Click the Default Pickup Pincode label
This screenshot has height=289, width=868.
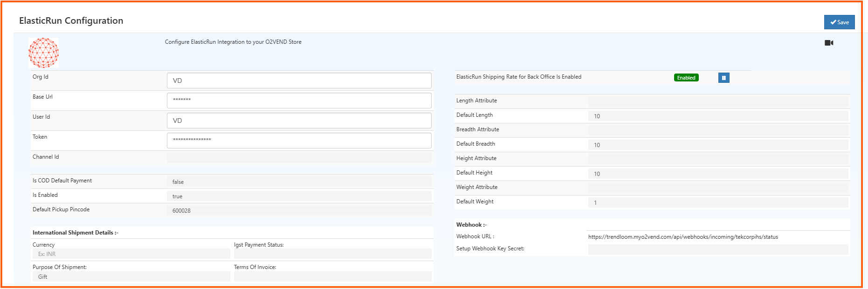coord(61,209)
